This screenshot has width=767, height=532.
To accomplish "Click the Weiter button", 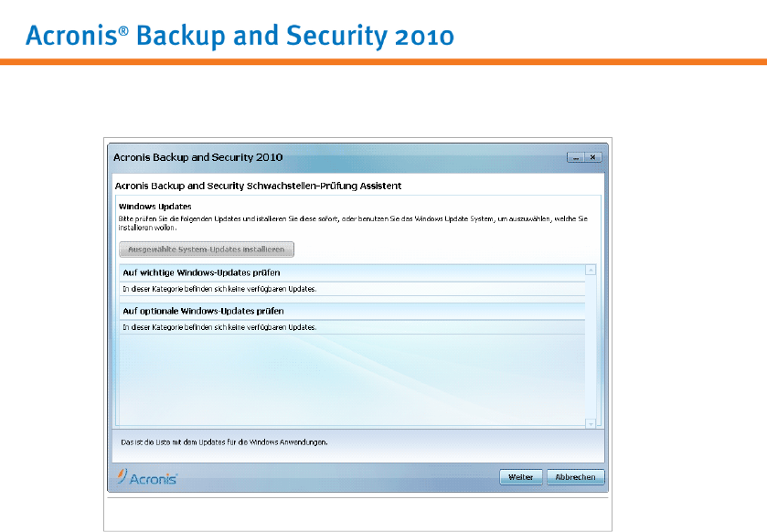I will 520,477.
